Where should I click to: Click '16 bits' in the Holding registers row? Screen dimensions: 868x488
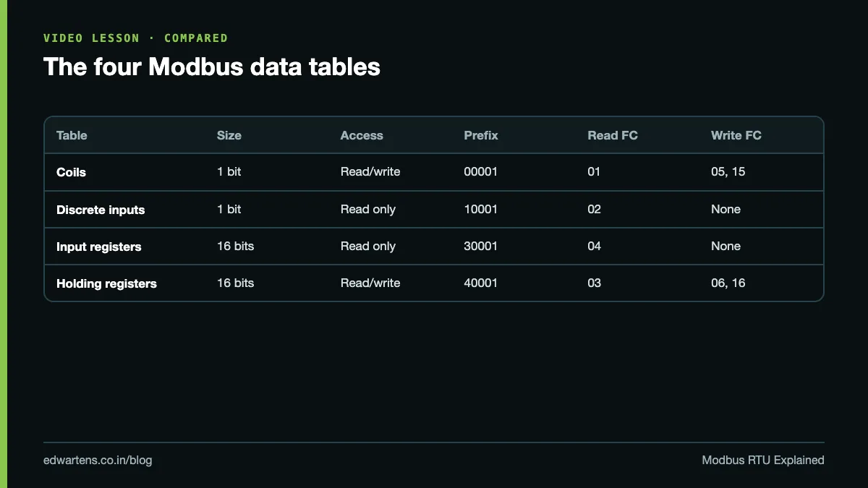click(236, 283)
